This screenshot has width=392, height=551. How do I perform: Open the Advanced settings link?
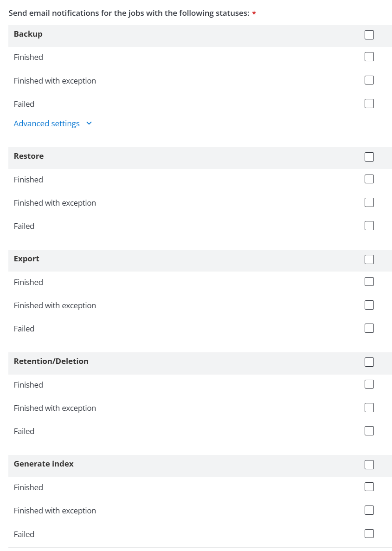[46, 123]
